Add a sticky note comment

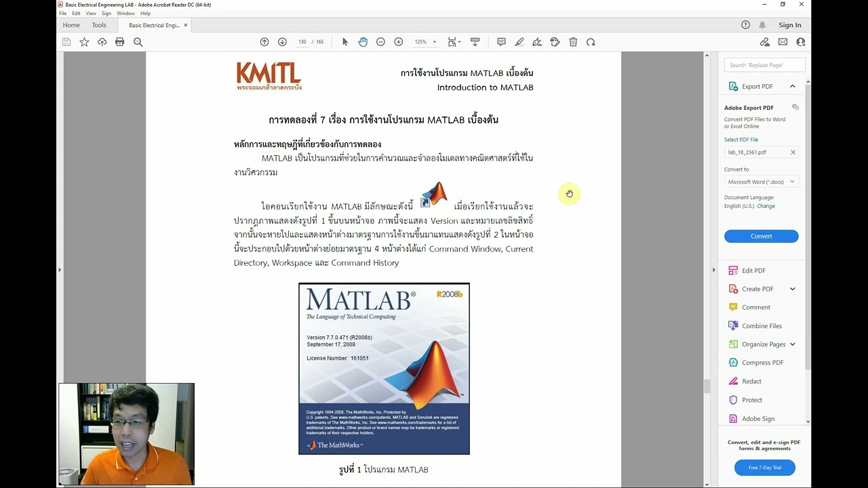click(501, 42)
